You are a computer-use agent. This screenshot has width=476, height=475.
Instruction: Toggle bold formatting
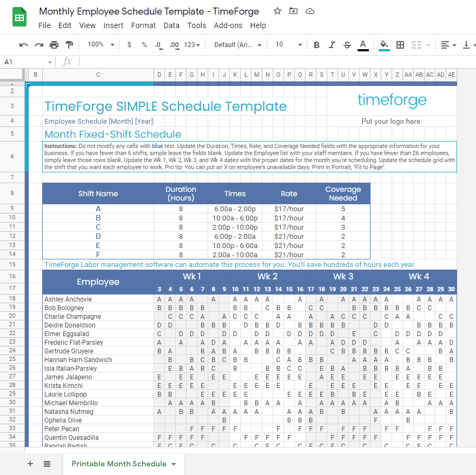point(317,45)
